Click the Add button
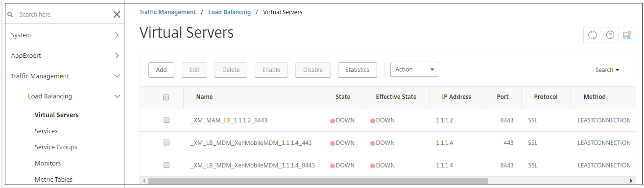This screenshot has height=188, width=644. pyautogui.click(x=161, y=70)
